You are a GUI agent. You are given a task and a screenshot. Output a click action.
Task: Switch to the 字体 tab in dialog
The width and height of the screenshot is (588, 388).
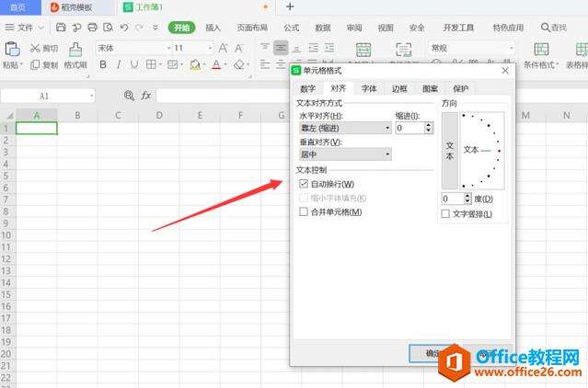tap(368, 88)
